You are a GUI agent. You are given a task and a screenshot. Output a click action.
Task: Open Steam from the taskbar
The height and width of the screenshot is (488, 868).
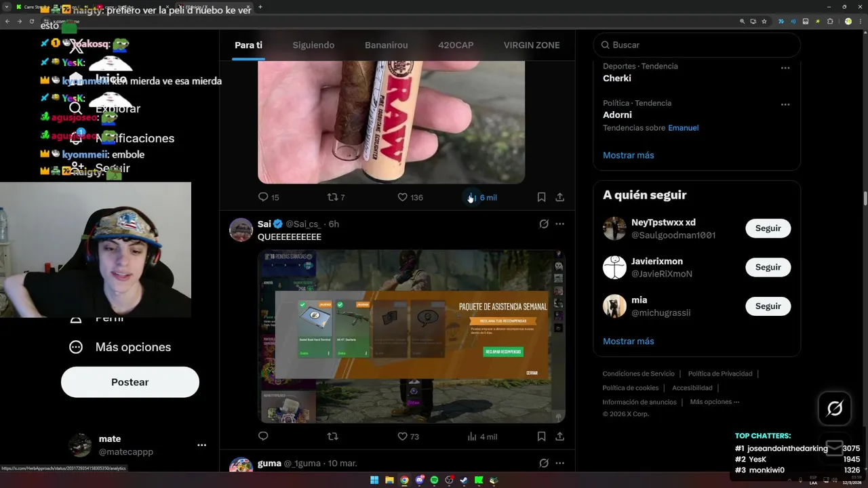click(464, 481)
